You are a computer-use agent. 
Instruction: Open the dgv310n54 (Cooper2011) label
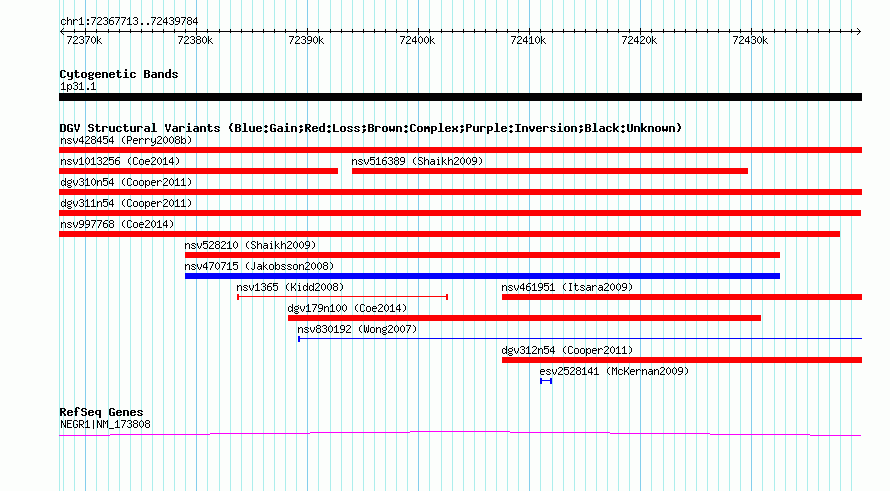(126, 182)
